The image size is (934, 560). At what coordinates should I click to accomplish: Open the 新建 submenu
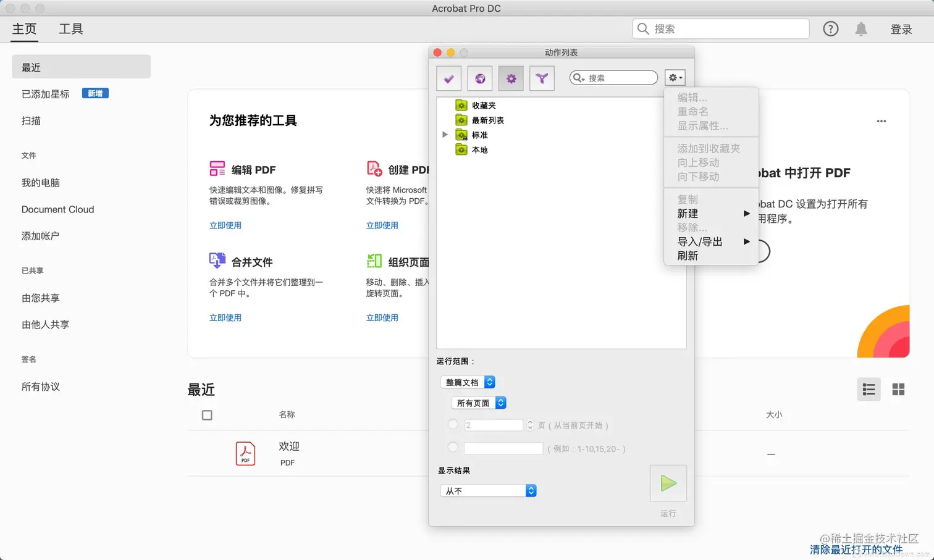711,214
